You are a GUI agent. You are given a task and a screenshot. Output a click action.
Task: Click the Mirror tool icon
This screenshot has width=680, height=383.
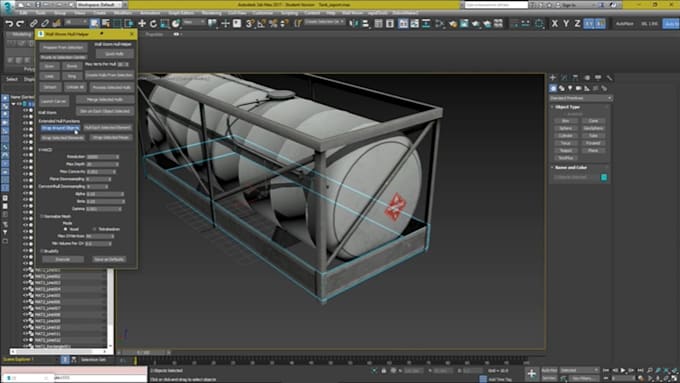tap(354, 23)
